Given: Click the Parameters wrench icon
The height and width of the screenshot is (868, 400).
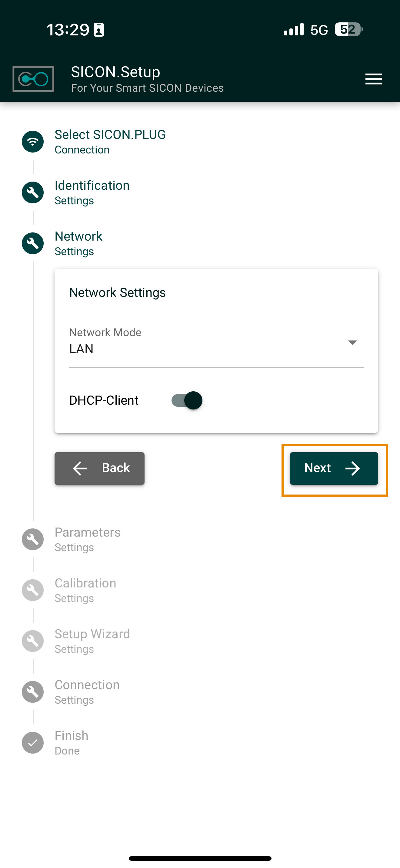Looking at the screenshot, I should [x=33, y=539].
